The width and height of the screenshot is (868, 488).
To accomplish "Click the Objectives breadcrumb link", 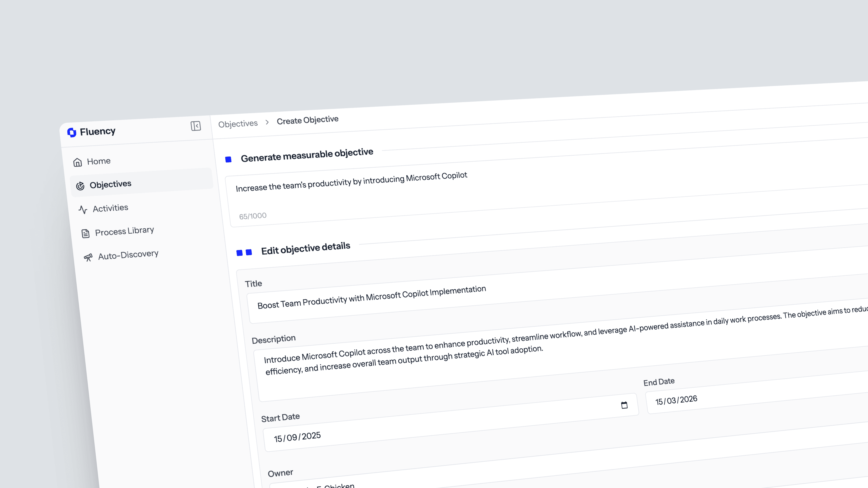I will (238, 124).
